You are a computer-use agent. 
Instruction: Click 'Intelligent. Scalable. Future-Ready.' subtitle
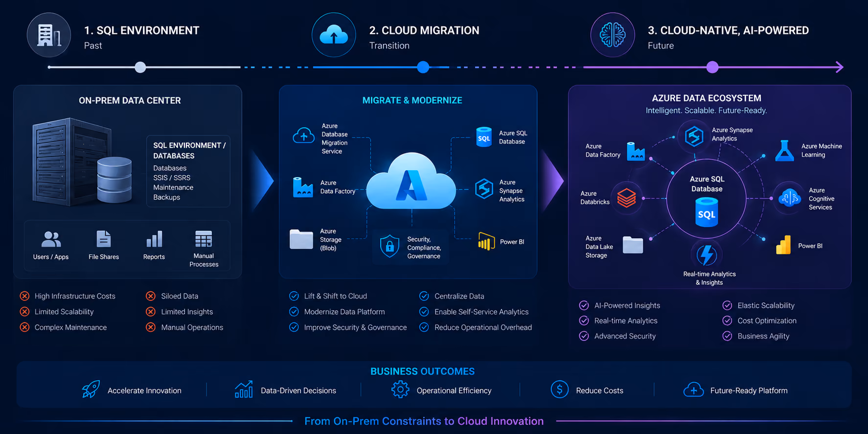point(706,111)
